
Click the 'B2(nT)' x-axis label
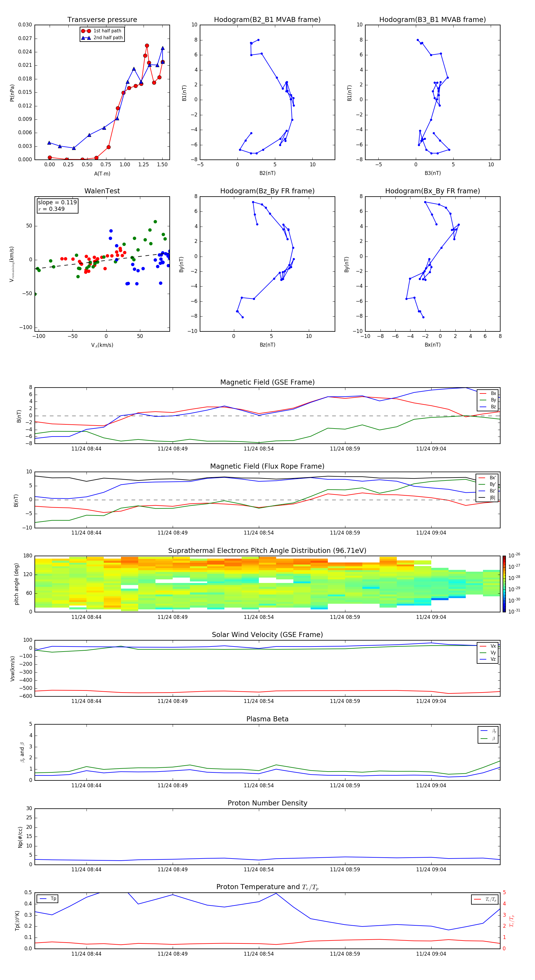tap(267, 173)
